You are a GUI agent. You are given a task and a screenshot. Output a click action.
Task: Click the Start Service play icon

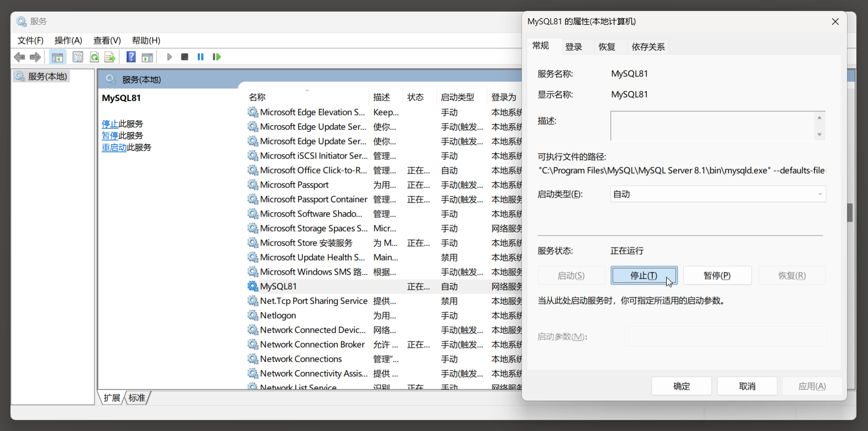(x=169, y=57)
